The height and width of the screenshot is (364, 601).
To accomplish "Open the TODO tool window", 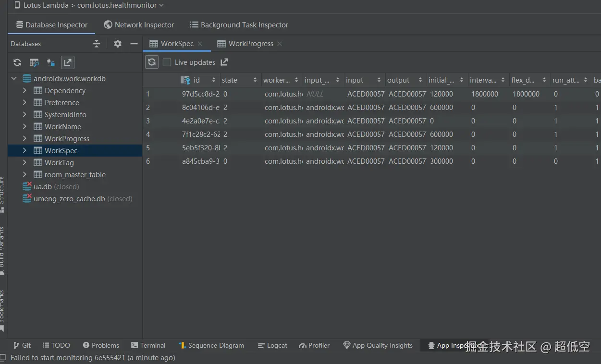I will [x=57, y=345].
